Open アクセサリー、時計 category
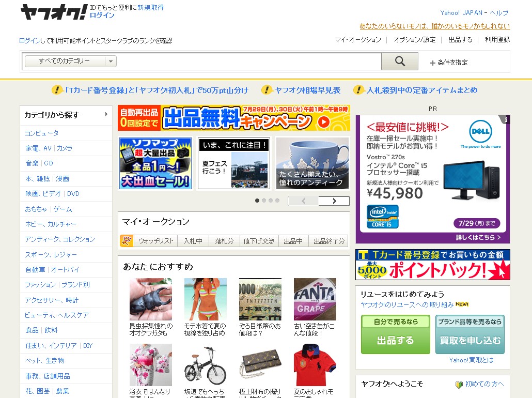532x398 pixels. pyautogui.click(x=52, y=300)
